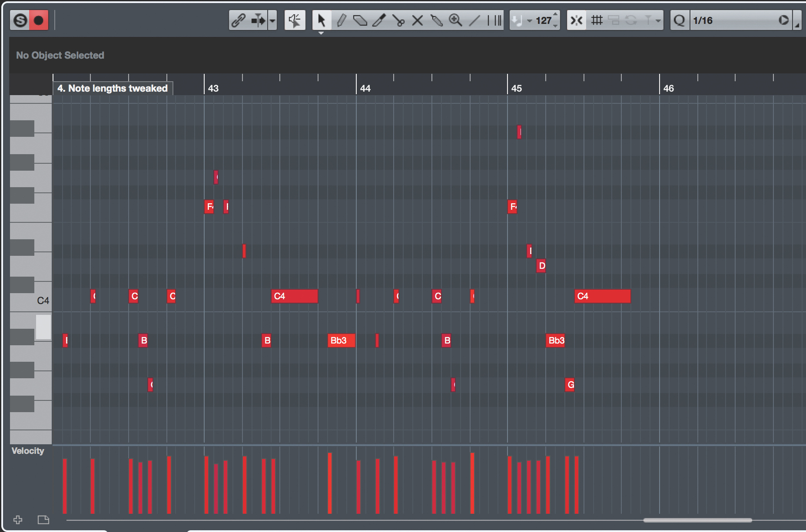Apply quantize with the arrow button

[784, 20]
